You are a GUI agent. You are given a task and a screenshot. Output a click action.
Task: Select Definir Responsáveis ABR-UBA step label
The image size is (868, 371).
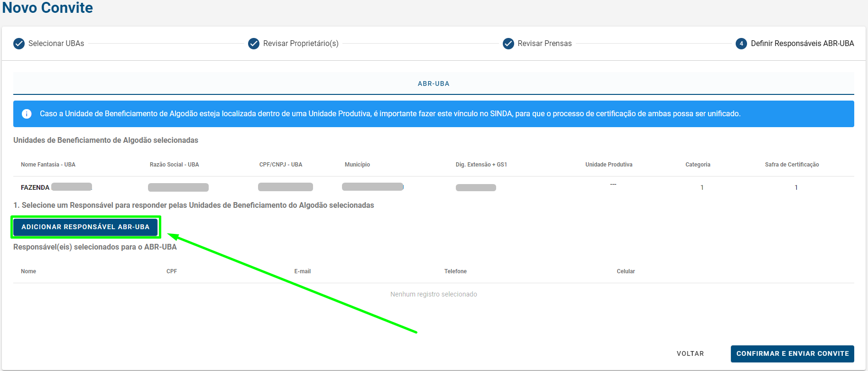tap(802, 44)
